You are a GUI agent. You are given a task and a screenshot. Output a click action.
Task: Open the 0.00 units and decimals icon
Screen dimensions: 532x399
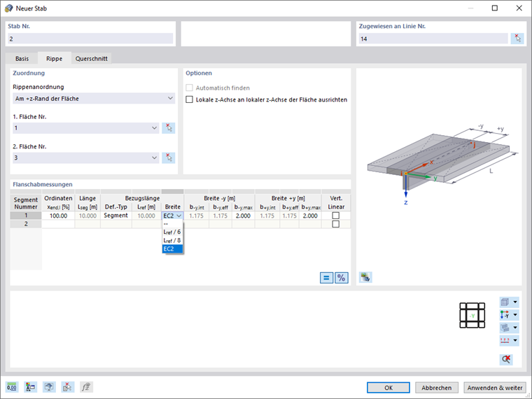coord(11,387)
